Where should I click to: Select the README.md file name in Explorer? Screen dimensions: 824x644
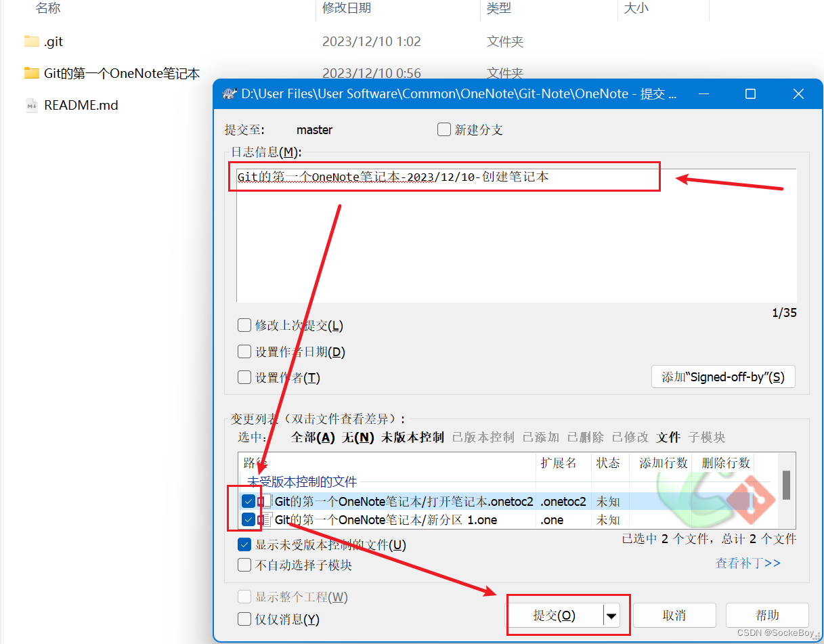(81, 105)
